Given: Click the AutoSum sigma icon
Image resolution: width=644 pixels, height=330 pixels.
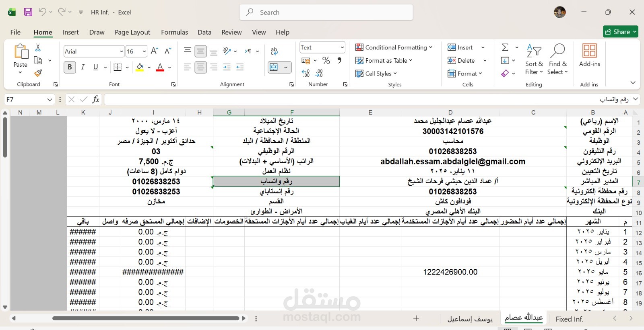Looking at the screenshot, I should [505, 47].
